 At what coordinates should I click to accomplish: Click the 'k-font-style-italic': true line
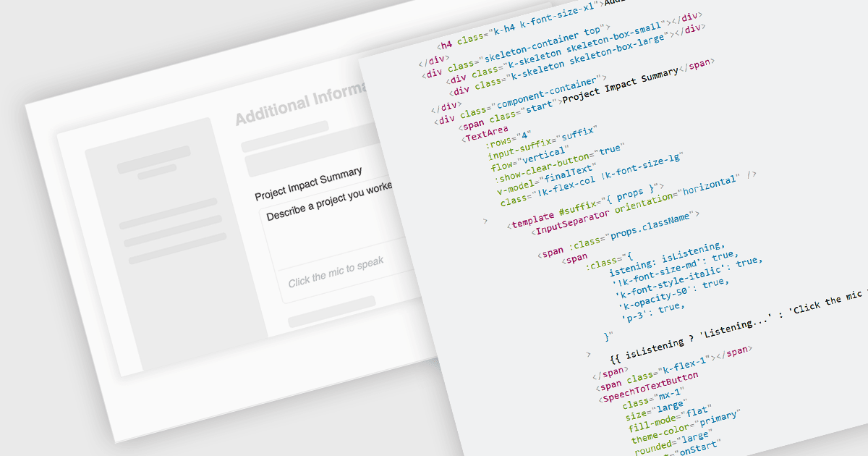pos(689,277)
